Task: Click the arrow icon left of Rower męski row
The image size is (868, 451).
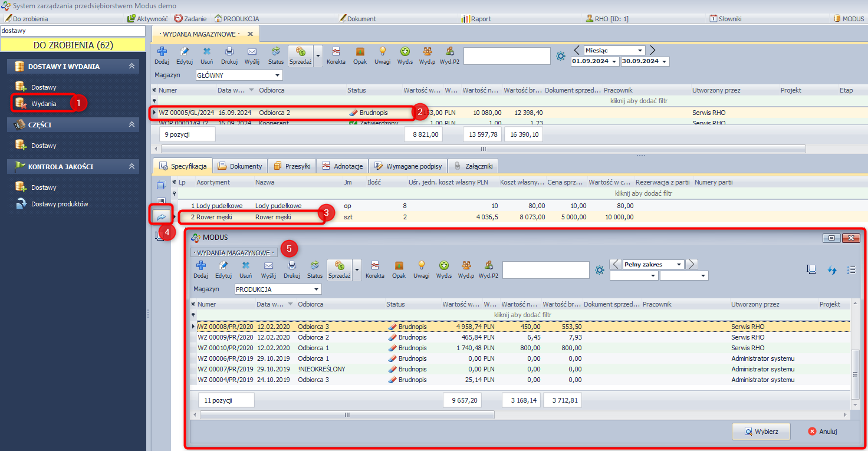Action: (x=160, y=217)
